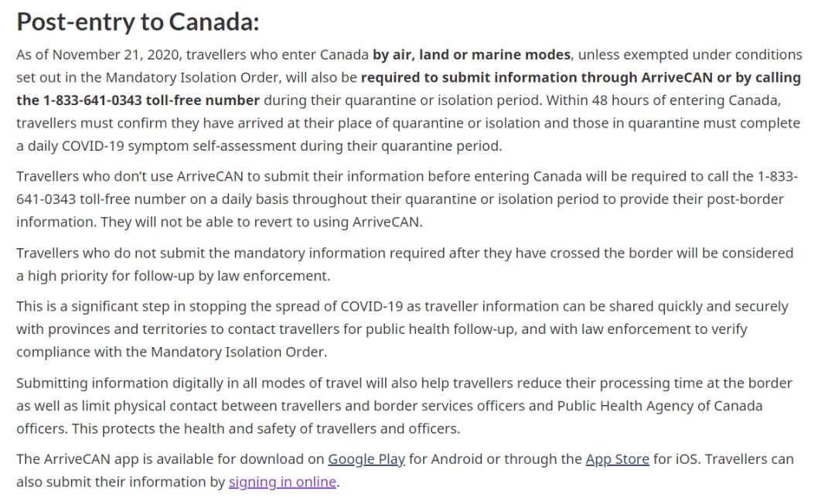
Task: Click bold text "by air, land or marine modes"
Action: pos(472,55)
